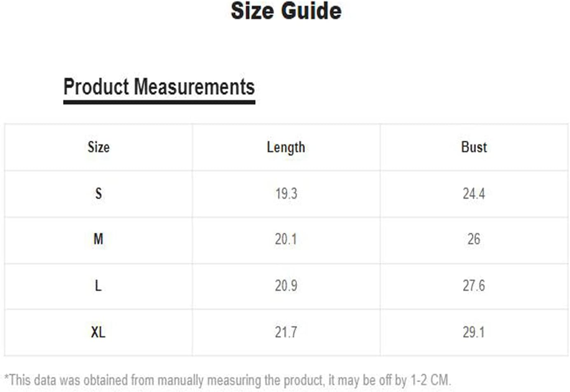Click the Bust column header
570x392 pixels.
(x=474, y=147)
